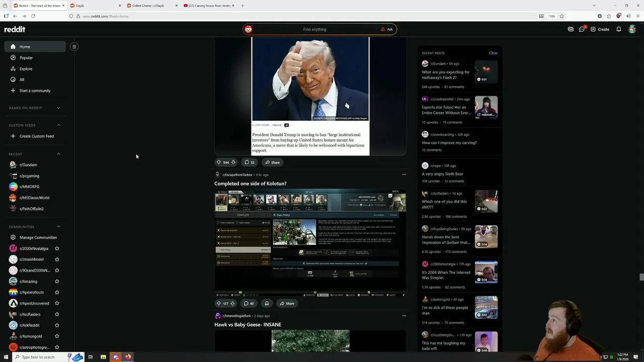Viewport: 644px width, 362px height.
Task: Open 'How can I improve my carving?' post
Action: (449, 143)
